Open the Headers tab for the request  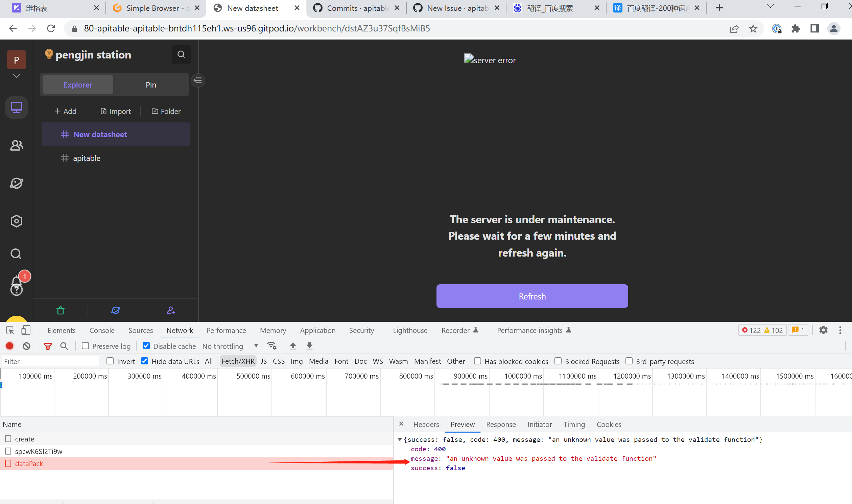click(x=426, y=424)
